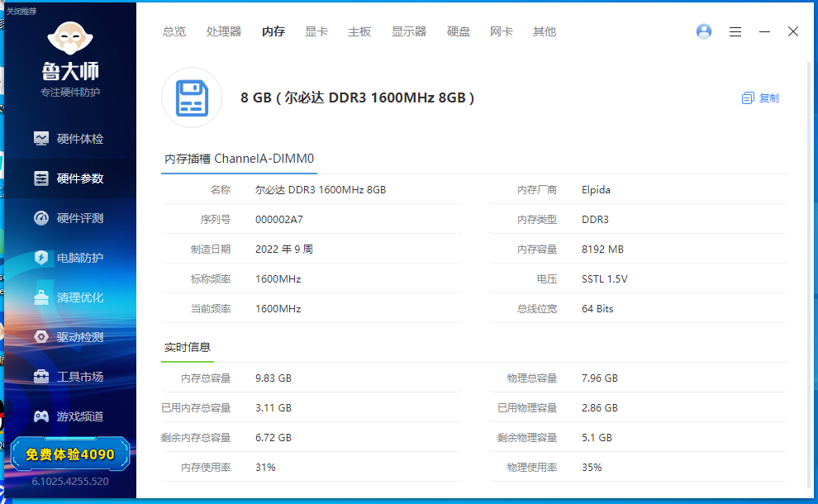Click the 物理总容量 value 7.96 GB
The width and height of the screenshot is (818, 504).
(x=599, y=378)
